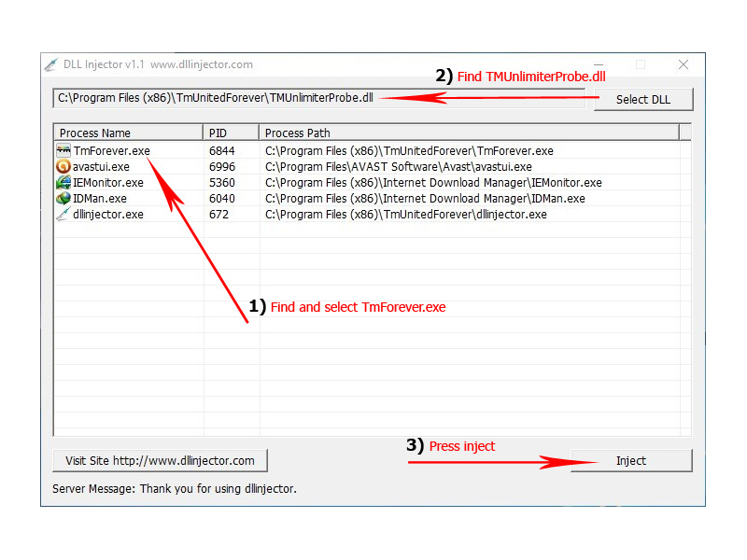Screen dimensions: 747x560
Task: Click the IDMan.exe process path cell
Action: [x=425, y=198]
